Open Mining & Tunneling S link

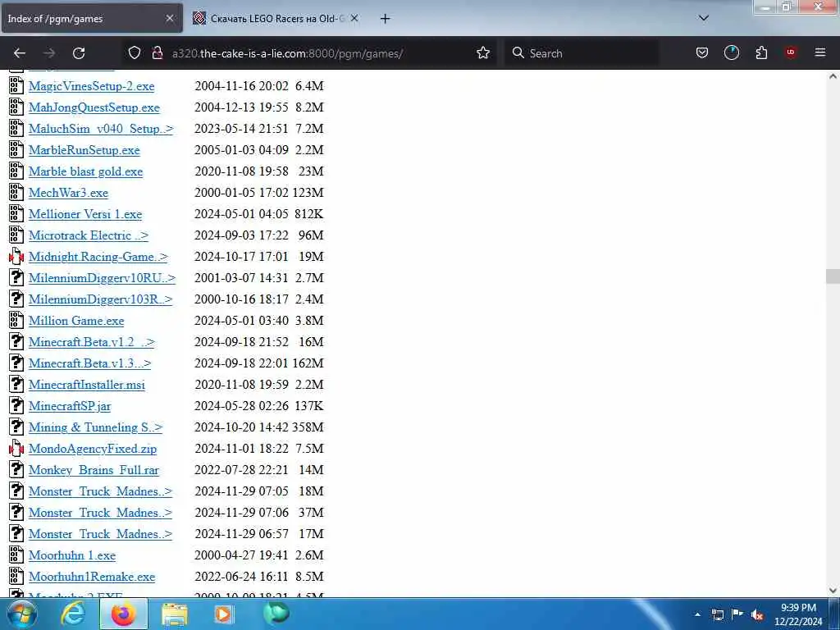click(95, 427)
